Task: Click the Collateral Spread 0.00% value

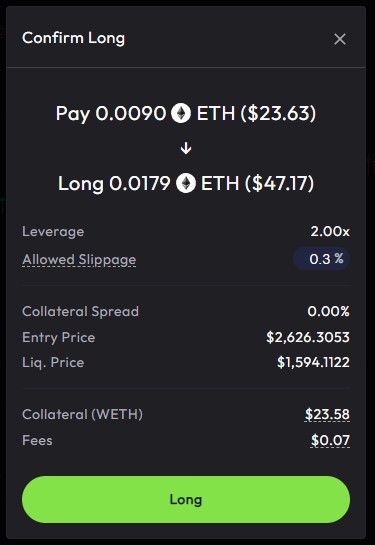Action: click(328, 311)
